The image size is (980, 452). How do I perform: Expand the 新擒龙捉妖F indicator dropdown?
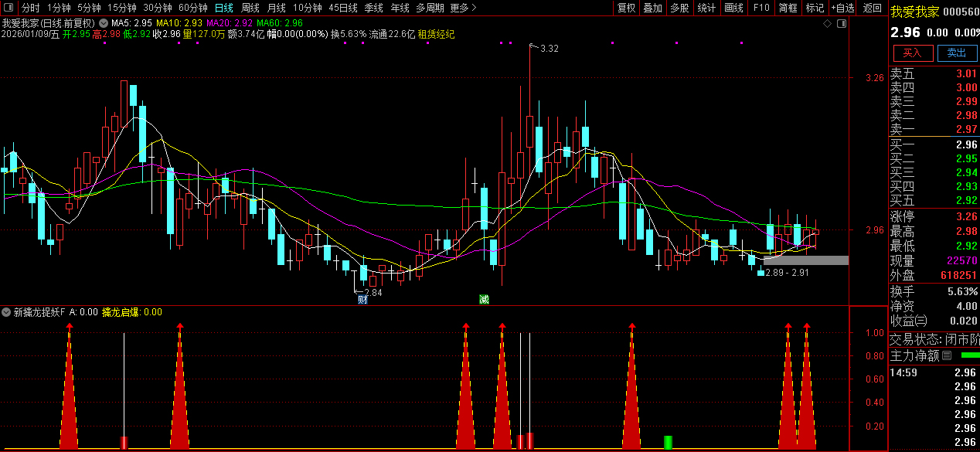pos(7,312)
